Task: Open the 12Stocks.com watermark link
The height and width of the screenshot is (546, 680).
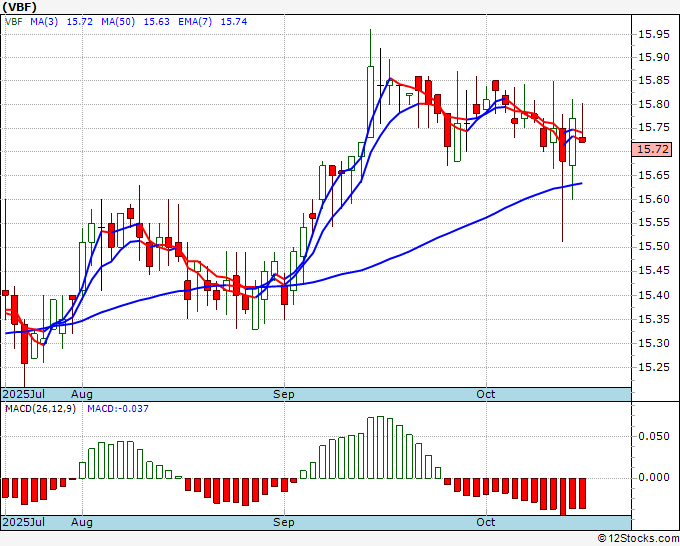Action: click(637, 538)
